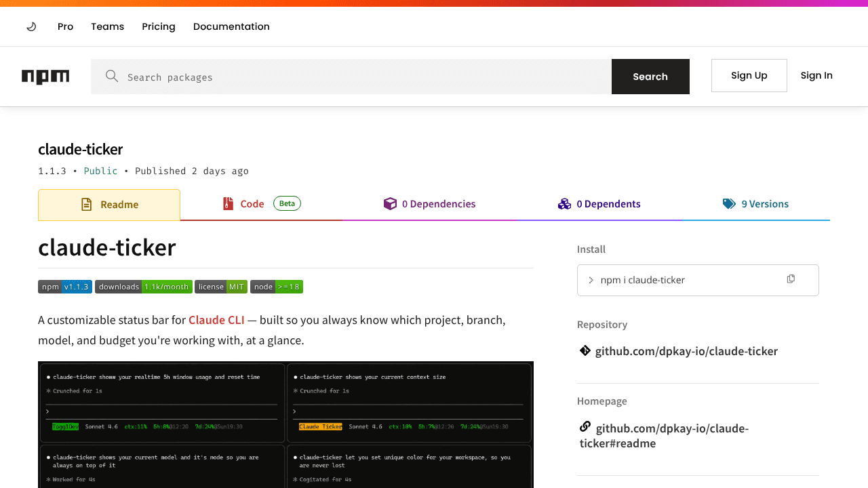
Task: Click the homepage chain link icon
Action: pyautogui.click(x=585, y=427)
